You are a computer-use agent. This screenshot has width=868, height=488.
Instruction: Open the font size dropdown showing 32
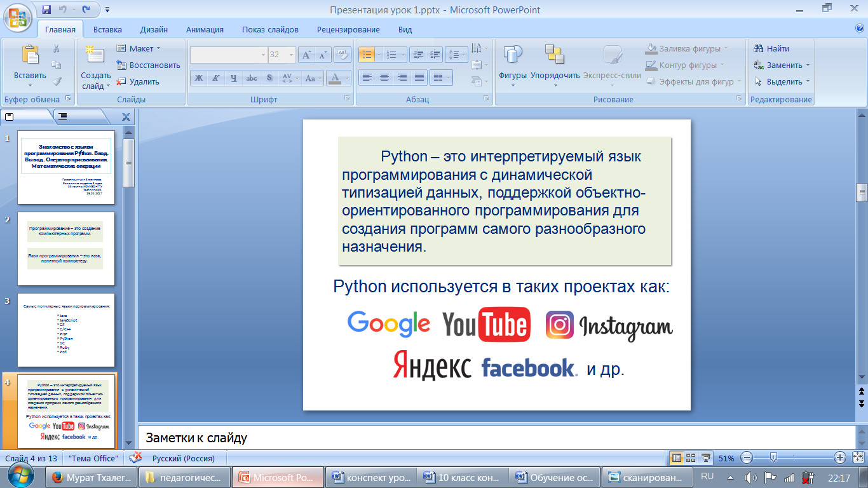[281, 55]
